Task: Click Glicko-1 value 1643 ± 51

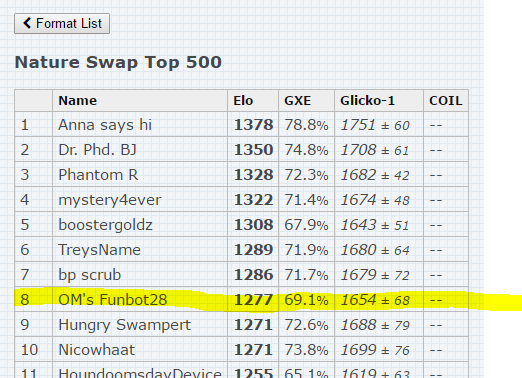Action: click(375, 225)
